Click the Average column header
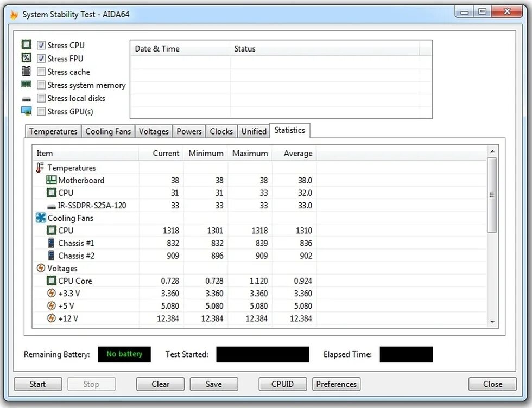 (x=294, y=154)
